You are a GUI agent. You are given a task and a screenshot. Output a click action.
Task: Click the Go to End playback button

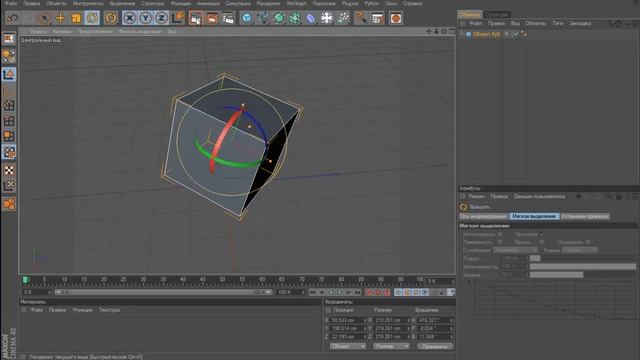[357, 292]
